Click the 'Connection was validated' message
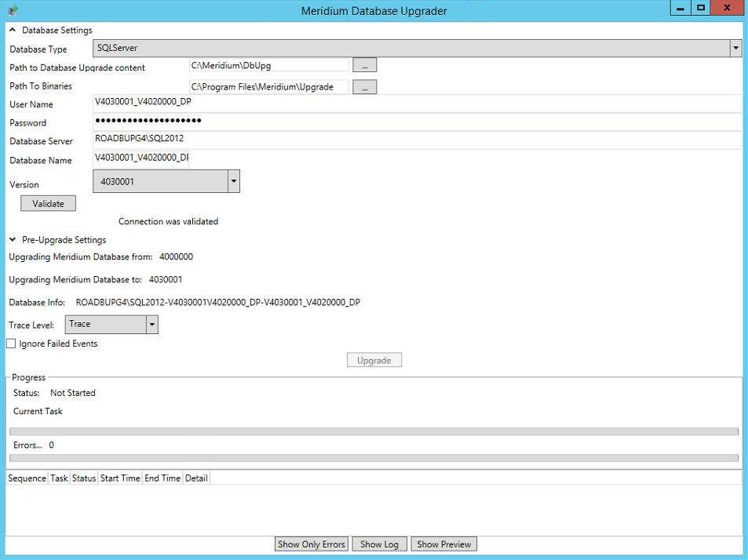The width and height of the screenshot is (748, 560). pos(169,221)
